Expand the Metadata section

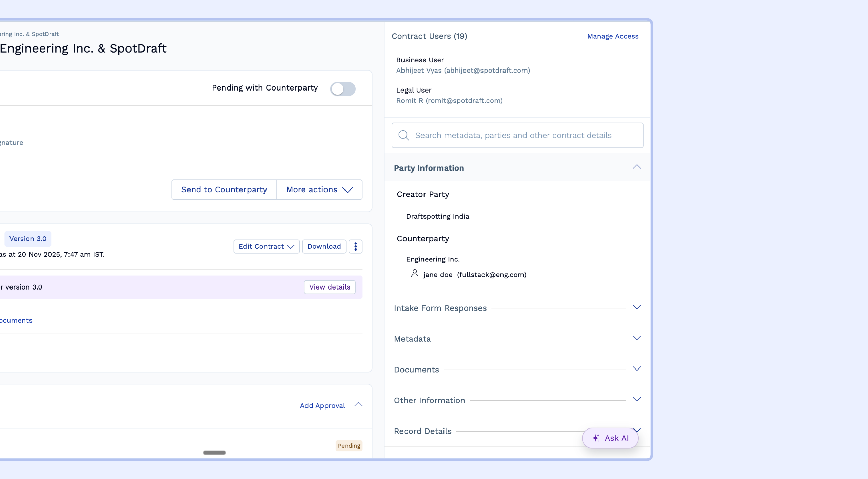pos(637,338)
